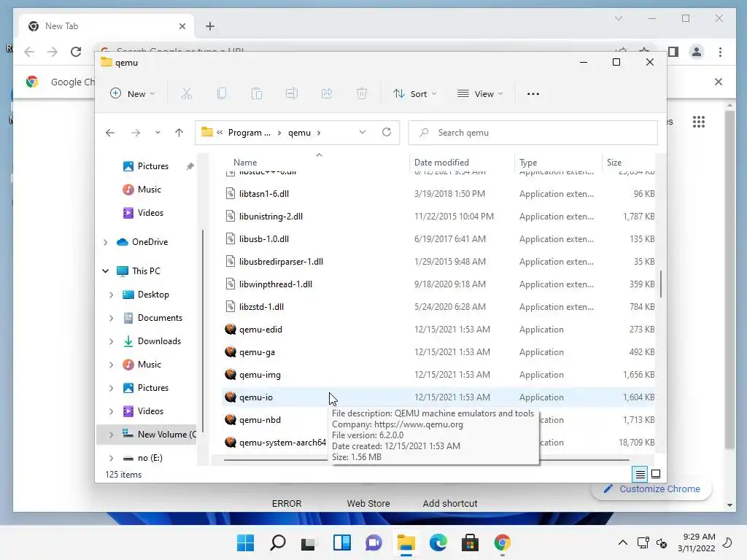
Task: Expand the no (E:) drive node
Action: click(x=111, y=458)
